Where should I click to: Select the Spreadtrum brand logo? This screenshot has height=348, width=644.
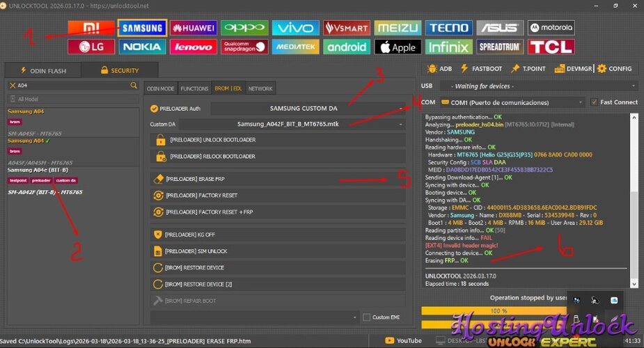[500, 47]
